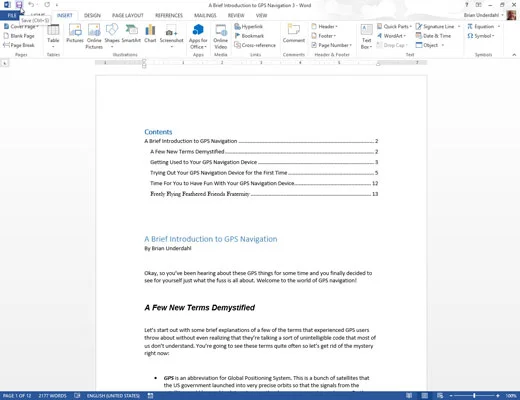Image resolution: width=520 pixels, height=400 pixels.
Task: Click the right indent marker on ruler
Action: [x=378, y=64]
